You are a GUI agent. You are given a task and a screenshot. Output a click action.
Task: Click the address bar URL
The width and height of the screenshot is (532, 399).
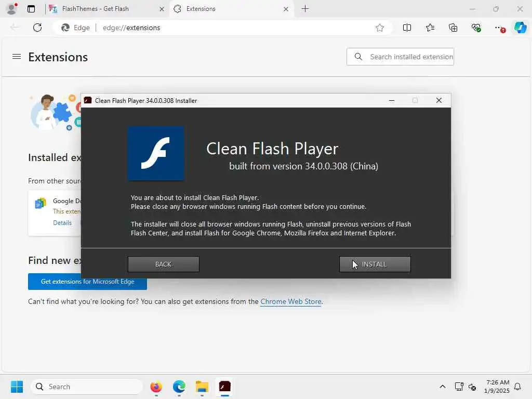tap(131, 28)
